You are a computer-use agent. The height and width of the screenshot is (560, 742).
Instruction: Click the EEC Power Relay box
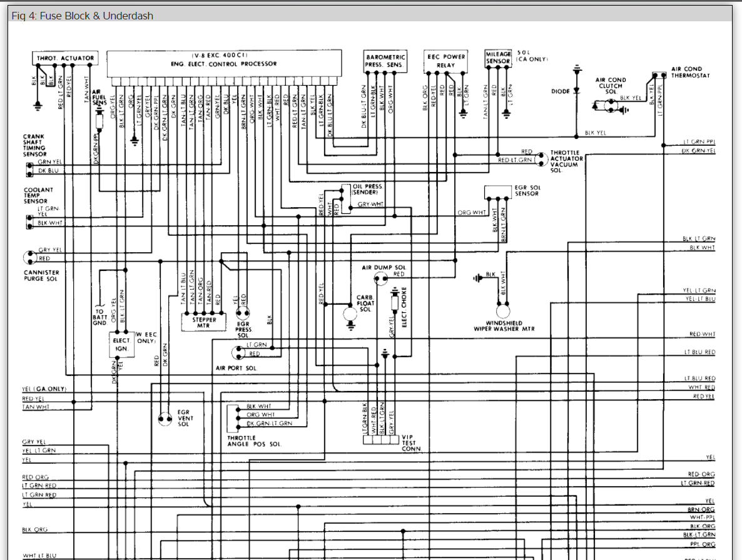pos(445,61)
